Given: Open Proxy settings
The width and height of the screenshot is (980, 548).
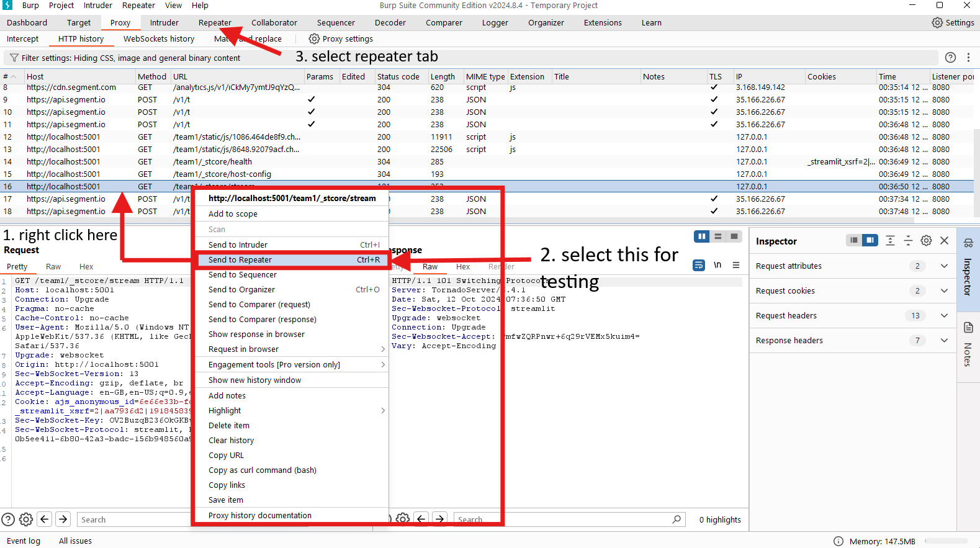Looking at the screenshot, I should click(x=341, y=38).
